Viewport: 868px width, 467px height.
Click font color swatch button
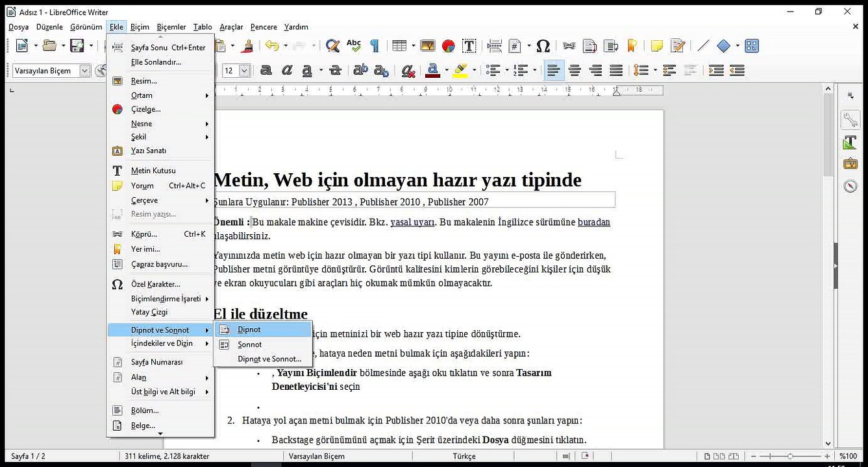[434, 70]
